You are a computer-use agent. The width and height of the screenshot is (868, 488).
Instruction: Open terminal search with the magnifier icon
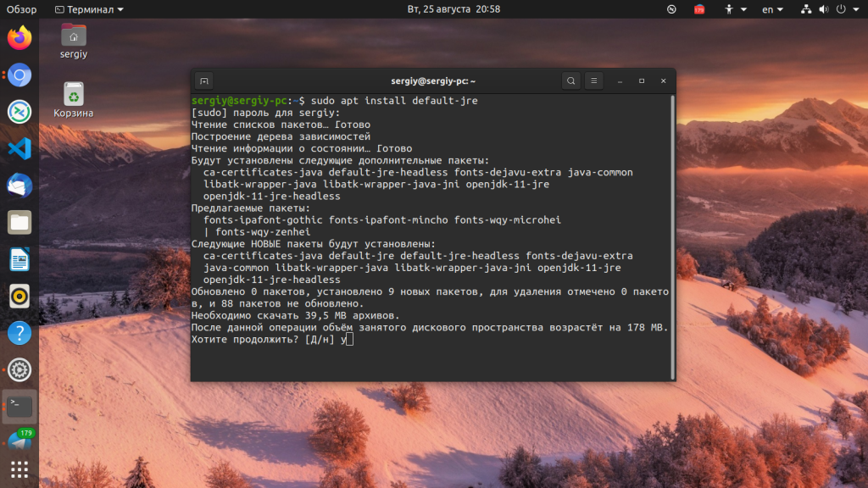tap(570, 80)
